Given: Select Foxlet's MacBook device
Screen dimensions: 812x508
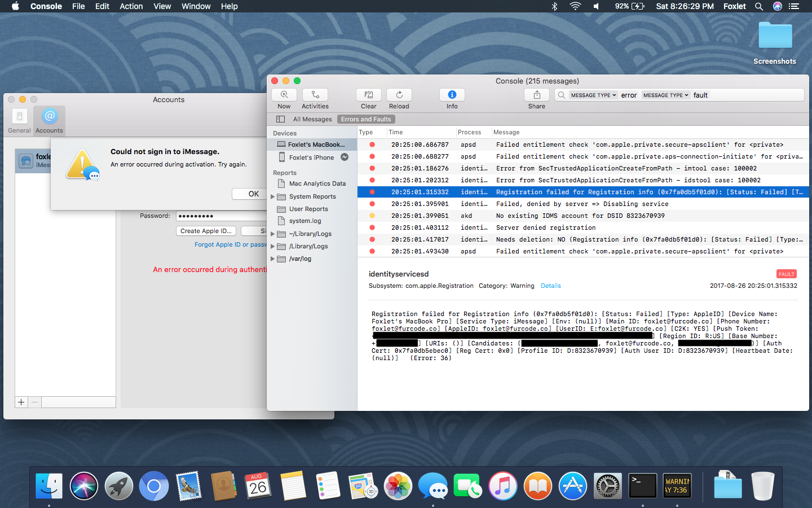Looking at the screenshot, I should click(x=312, y=144).
